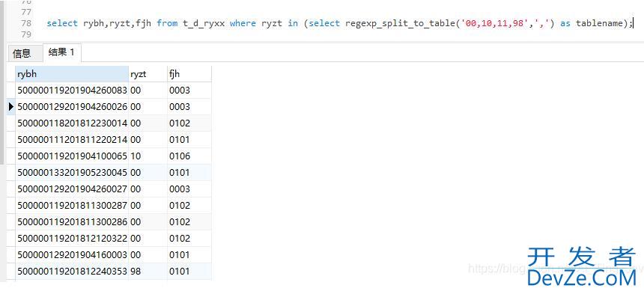Click the table name t_d_ryxx in query
The width and height of the screenshot is (644, 294).
(204, 23)
